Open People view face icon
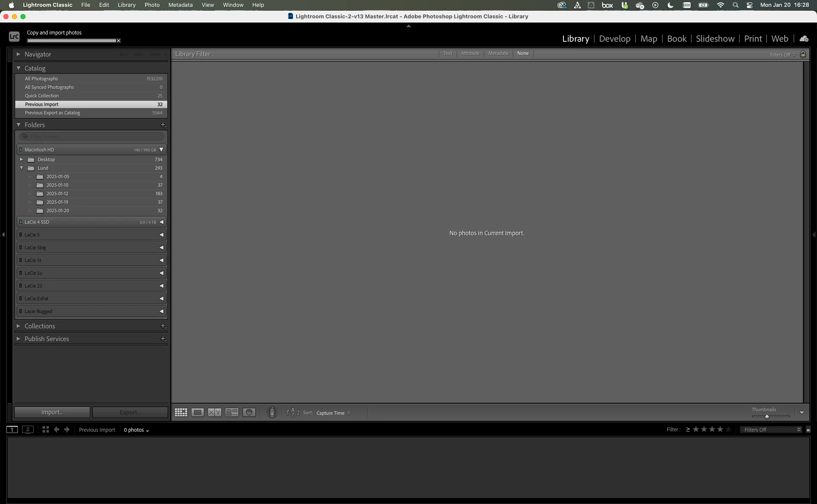Image resolution: width=817 pixels, height=504 pixels. click(249, 413)
